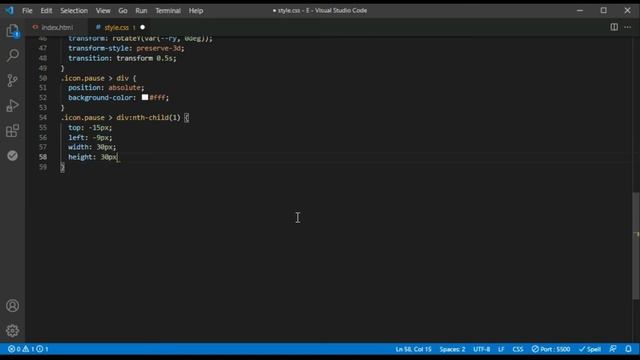This screenshot has height=360, width=640.
Task: Click the vertical editor scrollbar thumb
Action: pyautogui.click(x=636, y=245)
